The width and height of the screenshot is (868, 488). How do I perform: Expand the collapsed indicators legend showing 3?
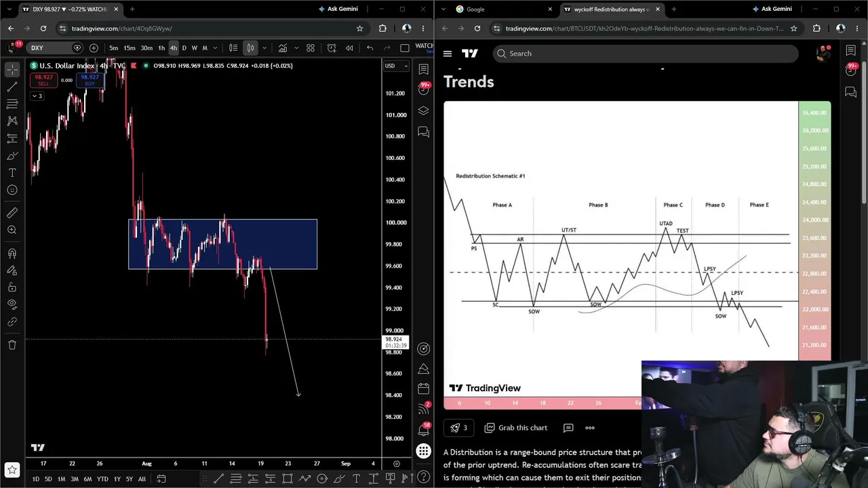pos(37,96)
